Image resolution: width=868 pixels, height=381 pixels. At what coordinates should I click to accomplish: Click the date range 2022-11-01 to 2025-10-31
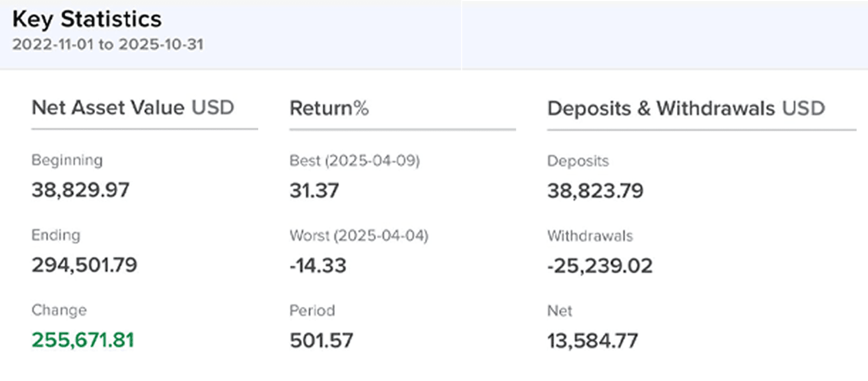pyautogui.click(x=108, y=44)
